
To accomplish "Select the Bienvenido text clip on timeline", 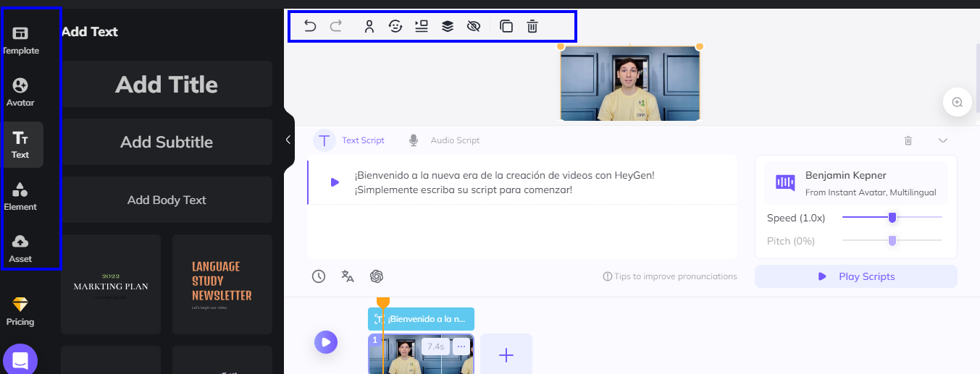I will coord(422,319).
